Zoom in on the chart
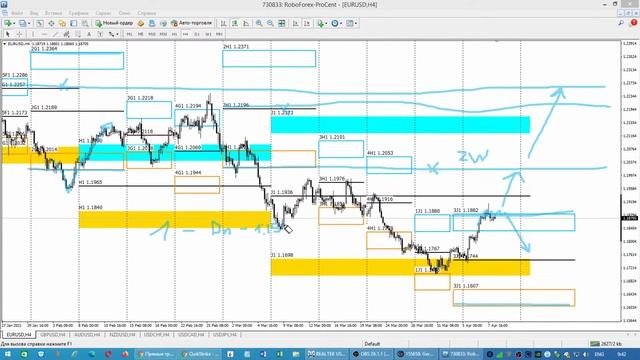Image resolution: width=640 pixels, height=360 pixels. 259,23
